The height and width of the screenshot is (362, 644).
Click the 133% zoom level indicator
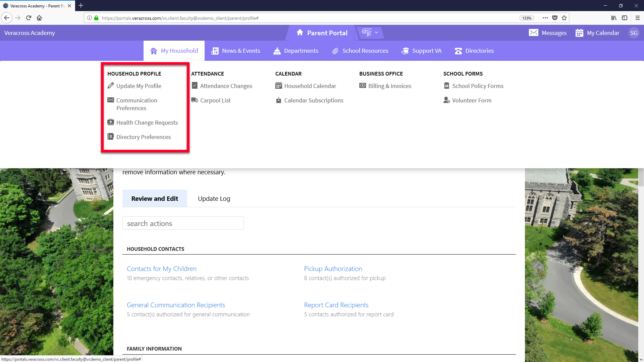click(527, 18)
